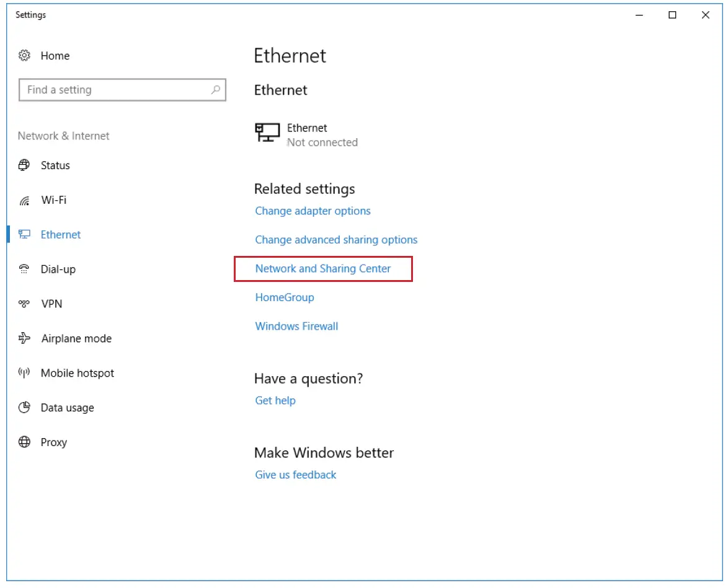Click the Airplane mode icon
Screen dimensions: 728x588
[x=24, y=338]
